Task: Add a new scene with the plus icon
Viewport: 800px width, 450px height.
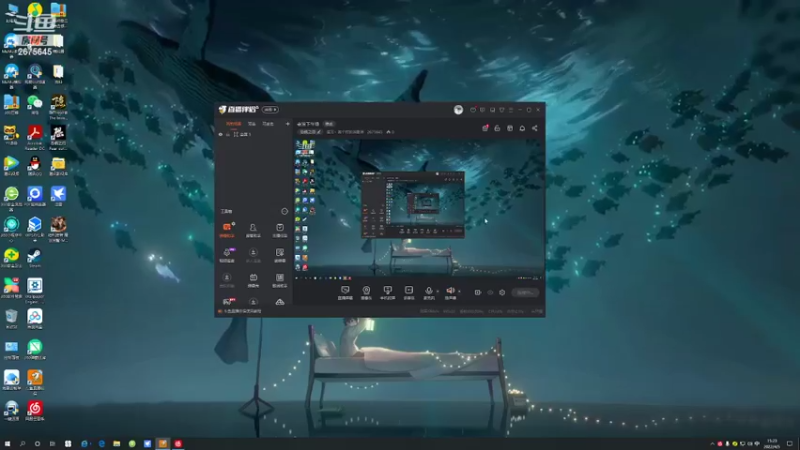Action: [287, 123]
